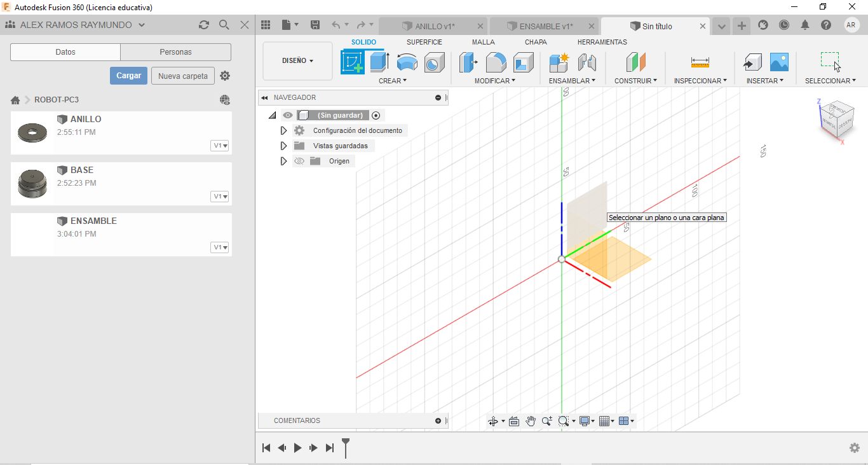Pick the Offset Plane construct icon
Viewport: 868px width, 465px height.
(x=635, y=62)
